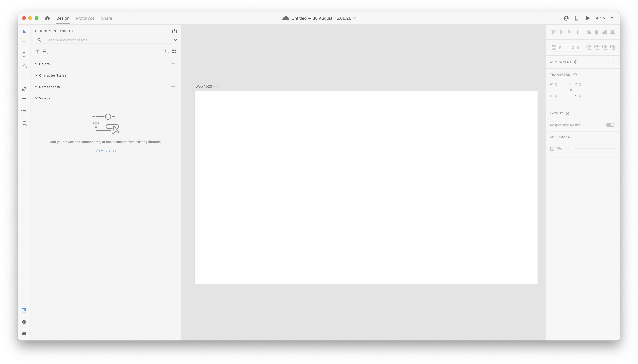This screenshot has width=638, height=364.
Task: Collapse the Character Styles section
Action: point(36,75)
